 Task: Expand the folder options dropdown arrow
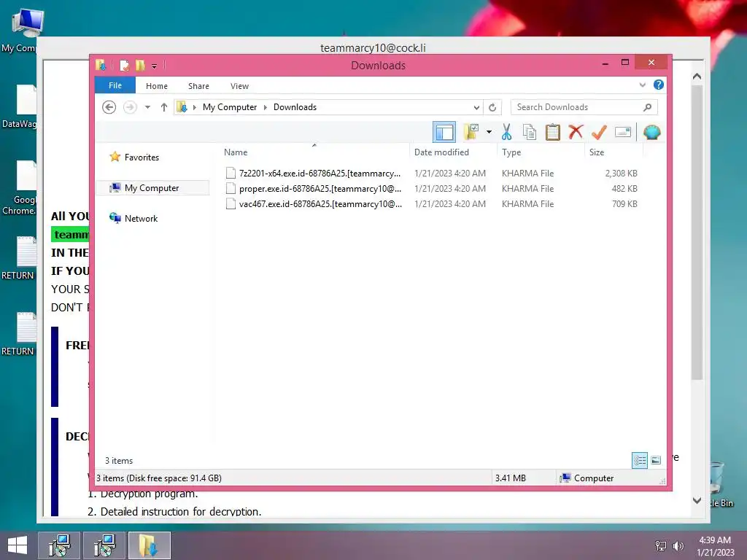pyautogui.click(x=489, y=132)
